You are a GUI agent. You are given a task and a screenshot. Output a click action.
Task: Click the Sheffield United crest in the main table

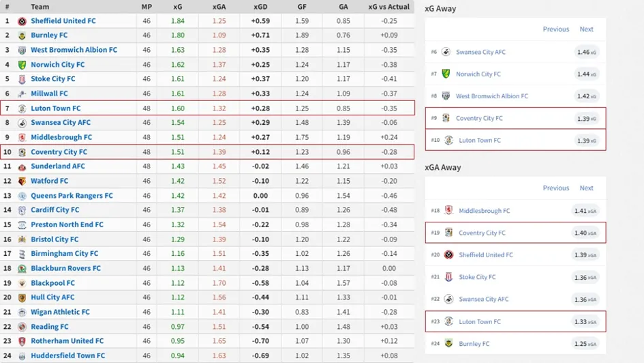point(22,21)
